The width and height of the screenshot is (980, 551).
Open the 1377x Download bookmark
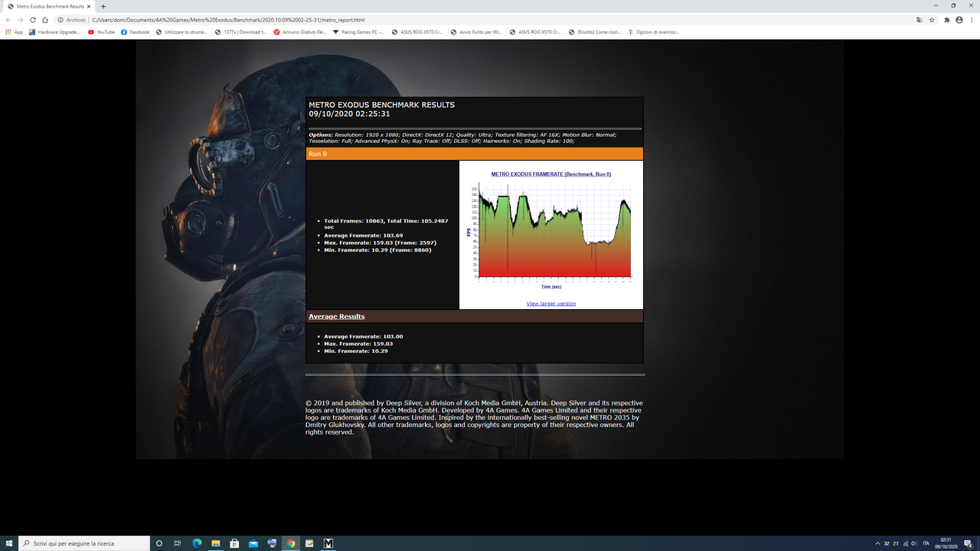[x=240, y=32]
